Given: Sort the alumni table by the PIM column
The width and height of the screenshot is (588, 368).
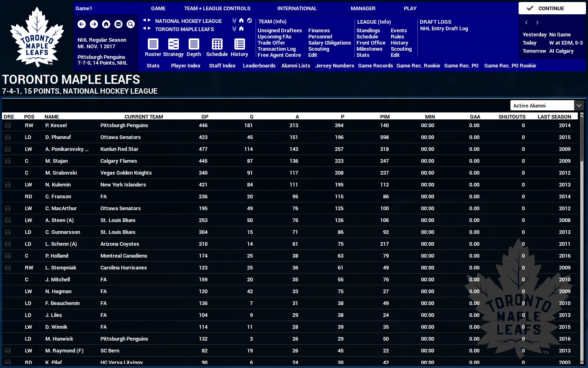Looking at the screenshot, I should tap(385, 117).
